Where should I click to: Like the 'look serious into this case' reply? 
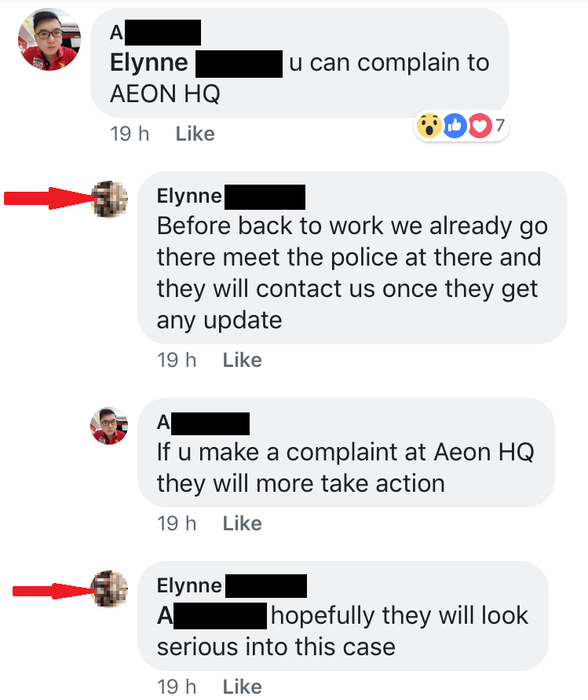[243, 687]
